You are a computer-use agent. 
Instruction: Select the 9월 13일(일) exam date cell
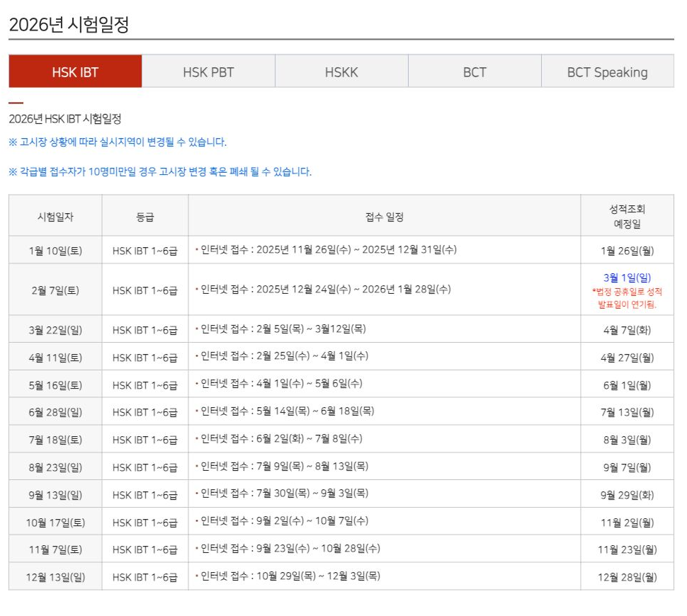[56, 495]
